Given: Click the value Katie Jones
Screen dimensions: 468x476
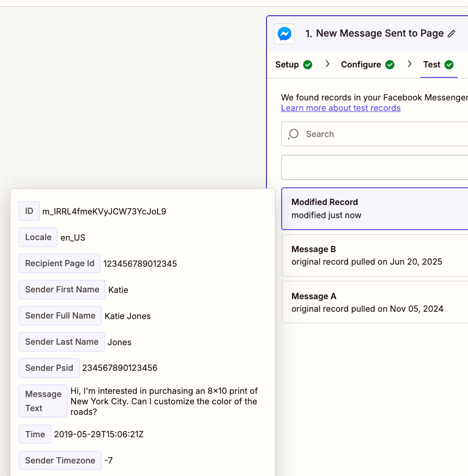Looking at the screenshot, I should tap(128, 316).
